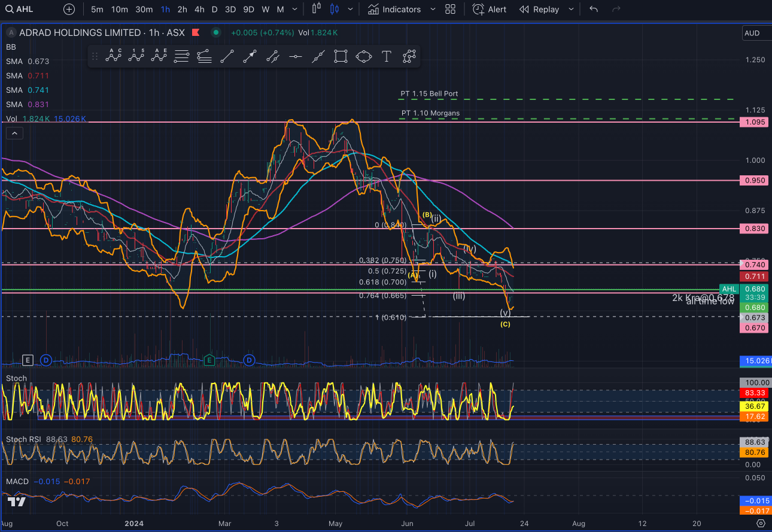Viewport: 772px width, 532px height.
Task: Click the D dividend marker after green E
Action: (250, 360)
